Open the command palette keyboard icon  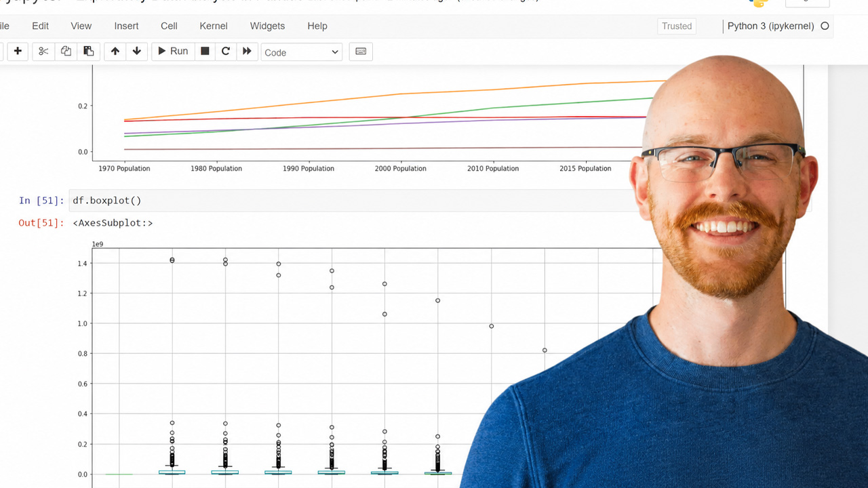[x=361, y=52]
